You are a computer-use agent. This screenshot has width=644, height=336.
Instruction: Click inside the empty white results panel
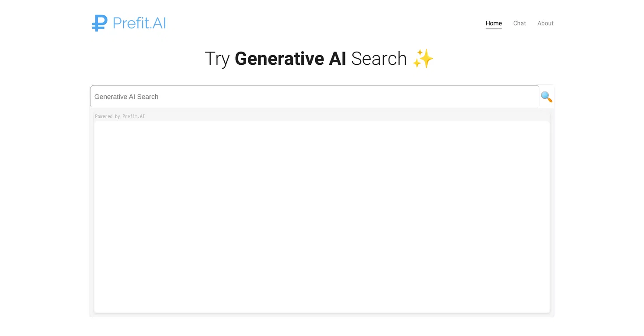(322, 217)
